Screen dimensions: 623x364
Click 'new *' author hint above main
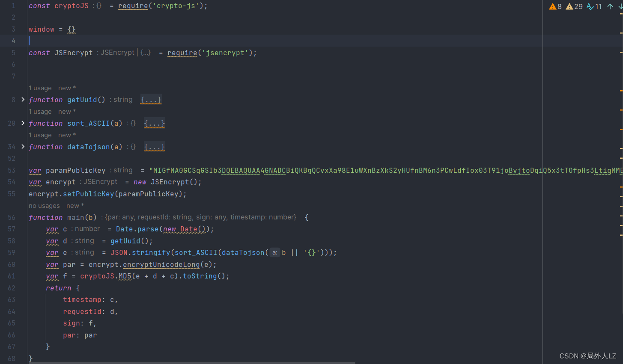75,206
